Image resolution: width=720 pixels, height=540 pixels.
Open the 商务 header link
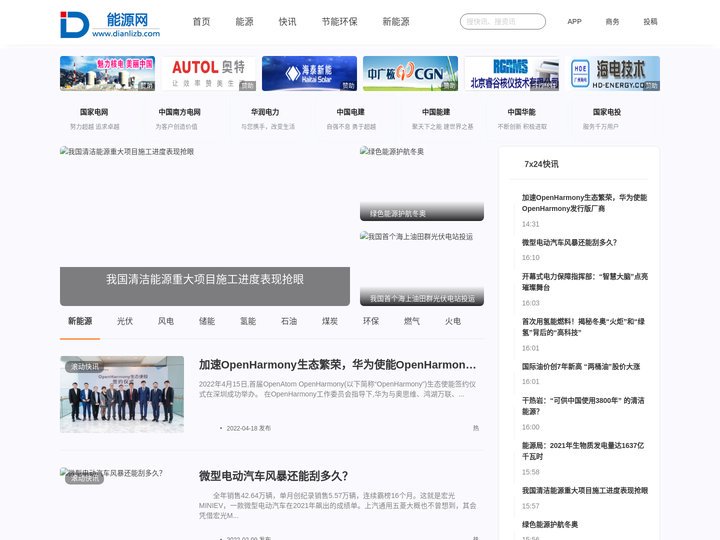click(612, 22)
